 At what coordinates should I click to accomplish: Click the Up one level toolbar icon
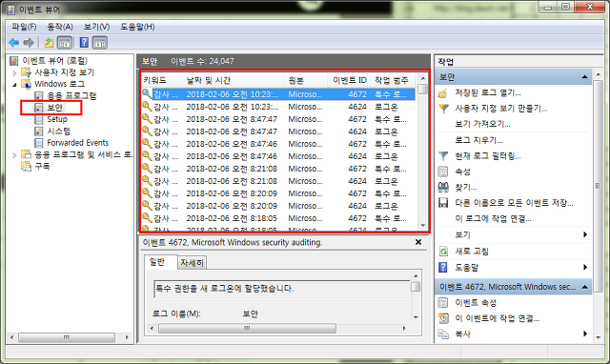coord(49,42)
